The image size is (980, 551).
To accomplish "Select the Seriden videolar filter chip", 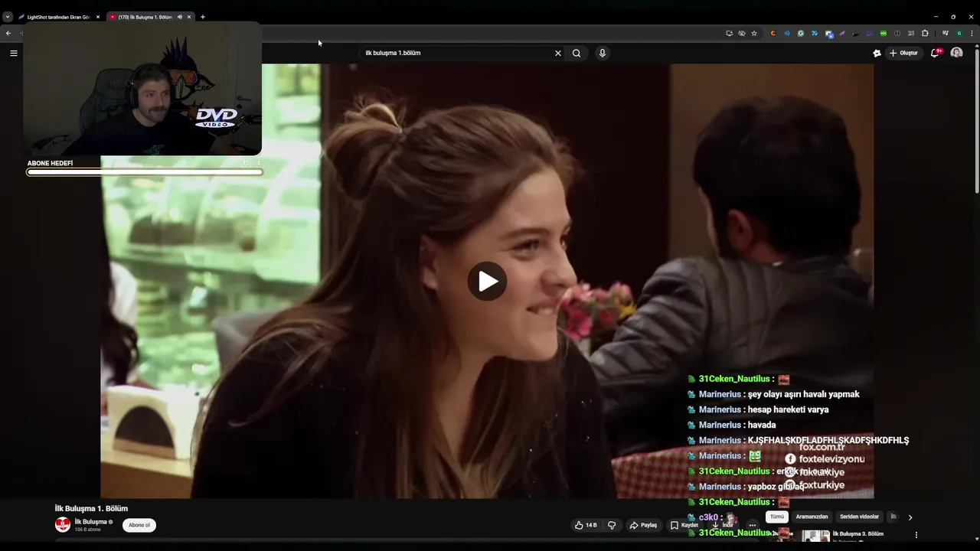I will click(859, 517).
